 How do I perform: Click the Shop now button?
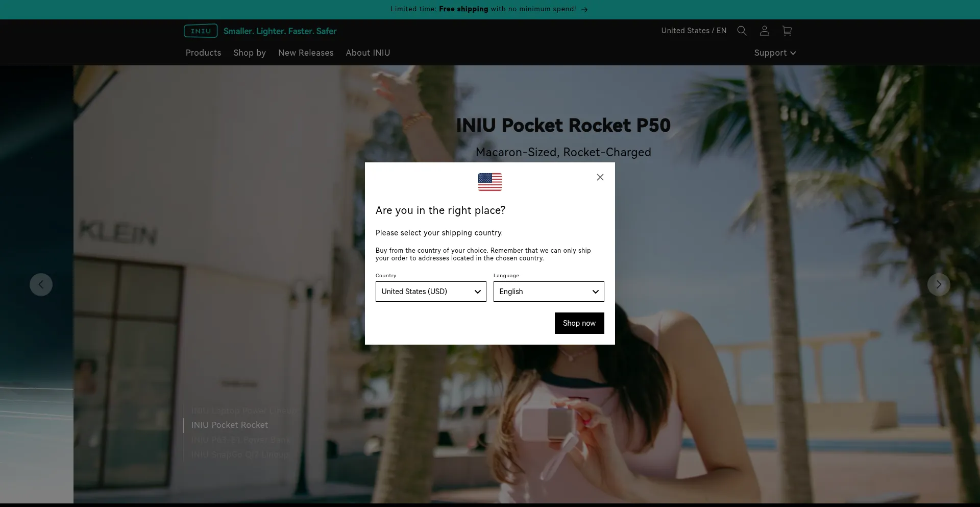pyautogui.click(x=579, y=323)
